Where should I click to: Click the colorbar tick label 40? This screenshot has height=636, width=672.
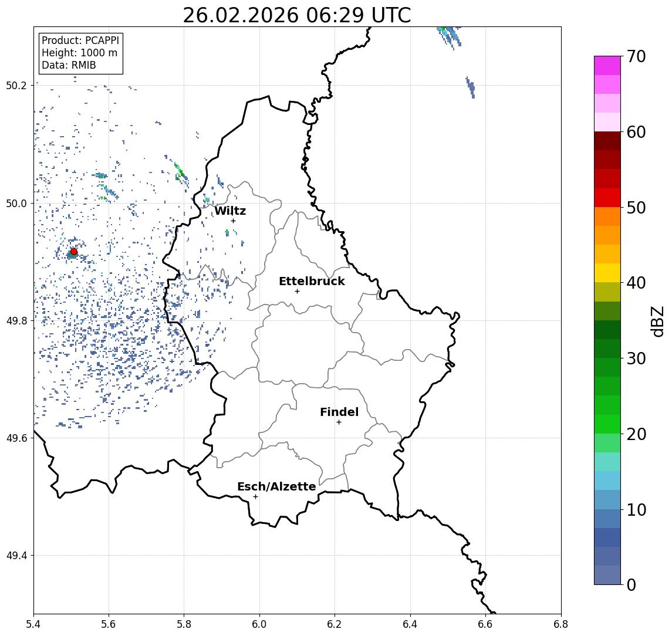point(636,283)
